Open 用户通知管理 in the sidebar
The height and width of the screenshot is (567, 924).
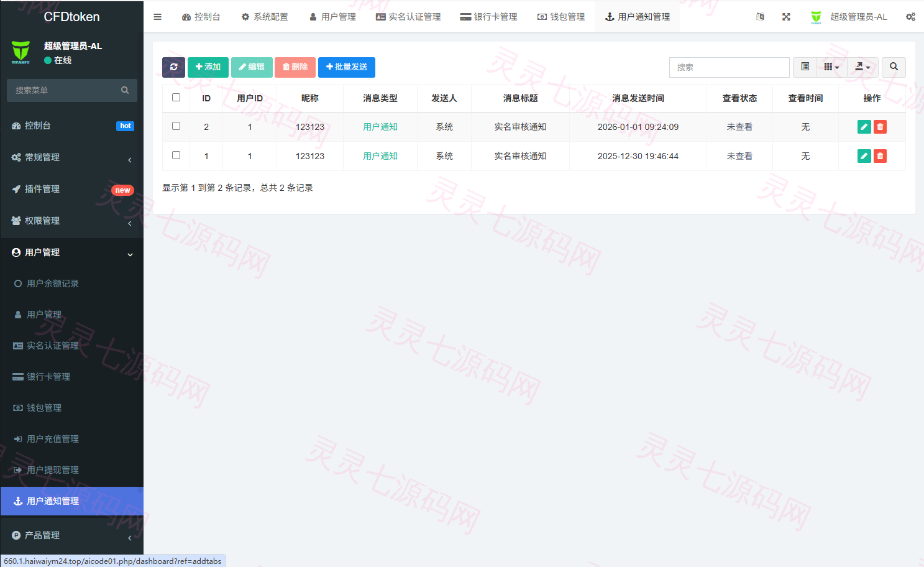(72, 501)
